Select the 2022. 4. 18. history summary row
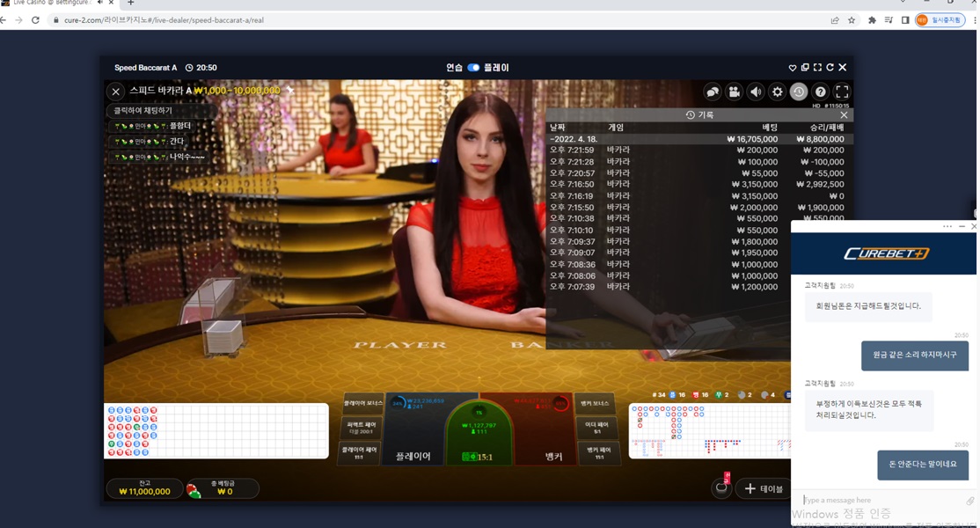 pos(698,139)
